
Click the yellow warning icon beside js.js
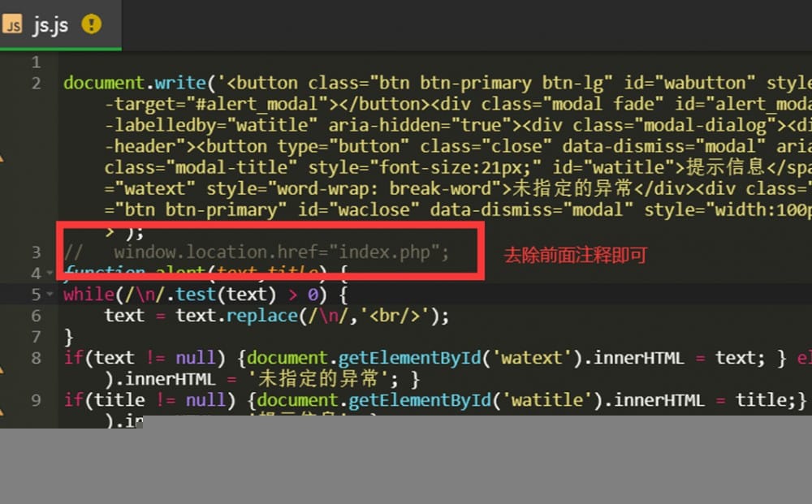91,24
